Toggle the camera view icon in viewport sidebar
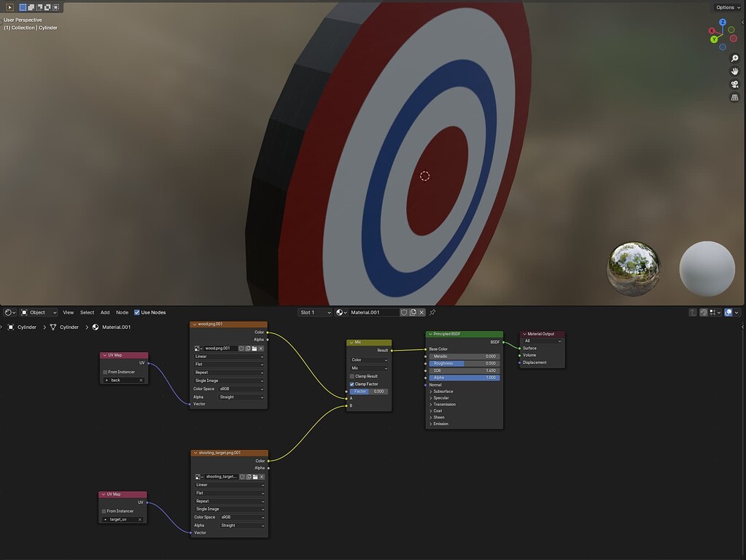This screenshot has width=746, height=560. (734, 84)
